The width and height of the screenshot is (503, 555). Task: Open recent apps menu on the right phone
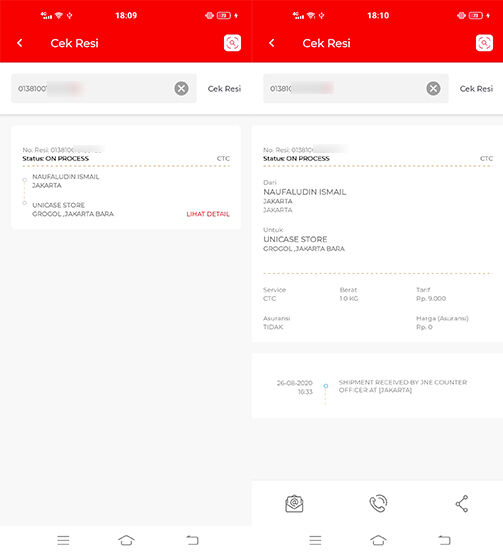pyautogui.click(x=315, y=540)
